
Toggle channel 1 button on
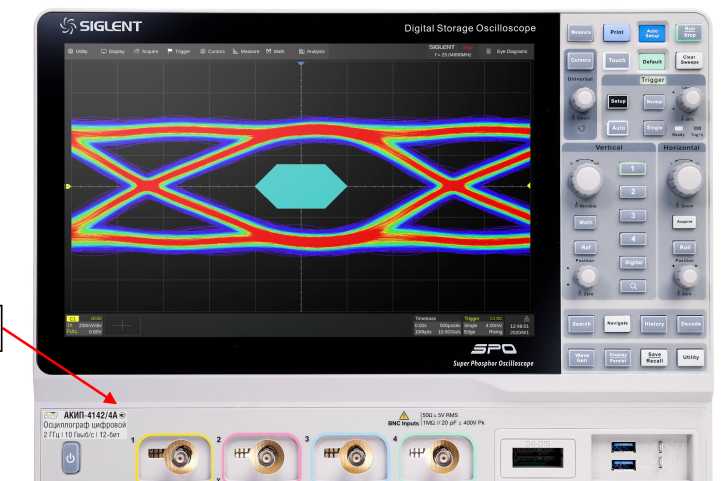[x=632, y=169]
